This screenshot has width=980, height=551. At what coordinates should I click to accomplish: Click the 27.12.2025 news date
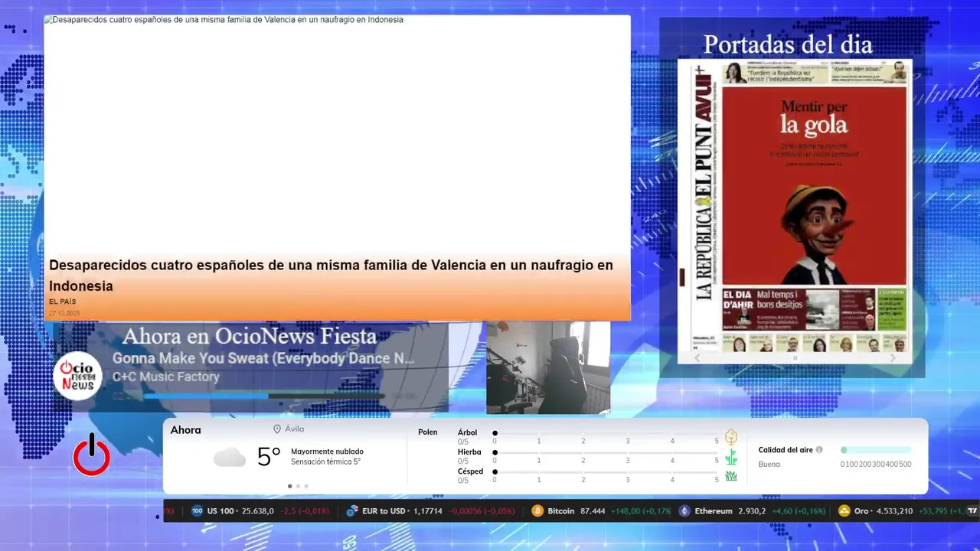[x=64, y=314]
